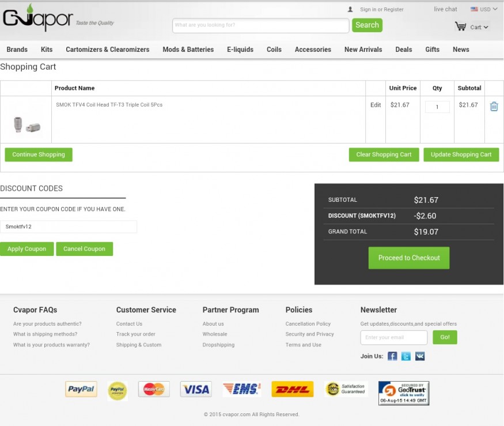This screenshot has height=426, width=504.
Task: Click the VISA badge
Action: coord(196,389)
